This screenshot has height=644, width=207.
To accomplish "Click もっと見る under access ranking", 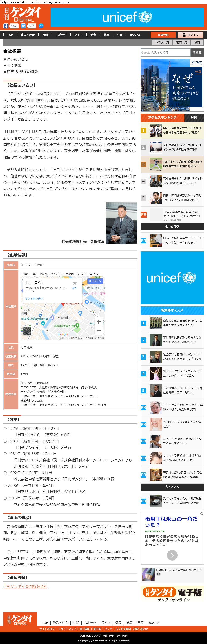I will pos(172,226).
